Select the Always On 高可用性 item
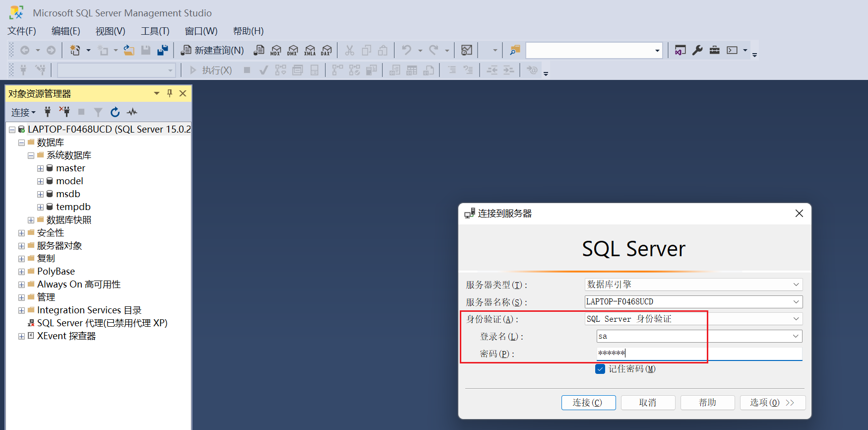Screen dimensions: 868x430 [x=79, y=285]
